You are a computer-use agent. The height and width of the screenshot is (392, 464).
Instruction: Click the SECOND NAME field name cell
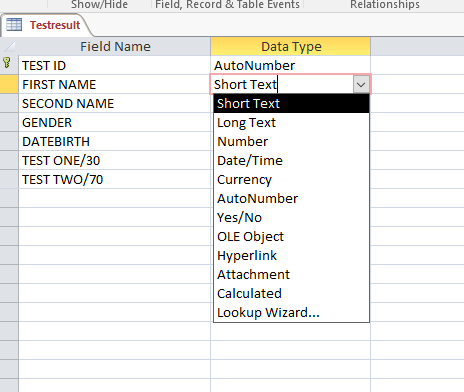coord(115,103)
